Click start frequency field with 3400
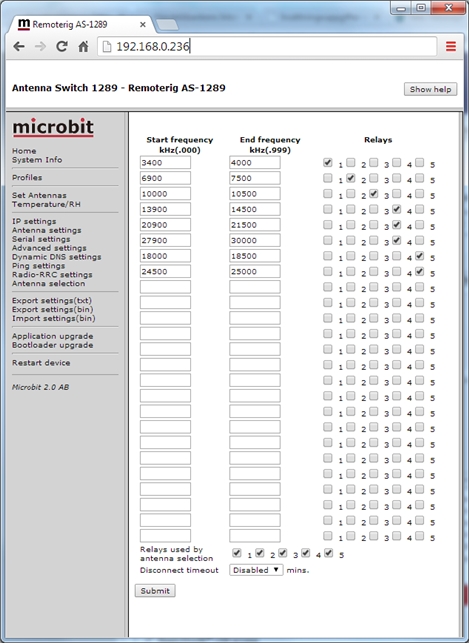 (x=165, y=162)
